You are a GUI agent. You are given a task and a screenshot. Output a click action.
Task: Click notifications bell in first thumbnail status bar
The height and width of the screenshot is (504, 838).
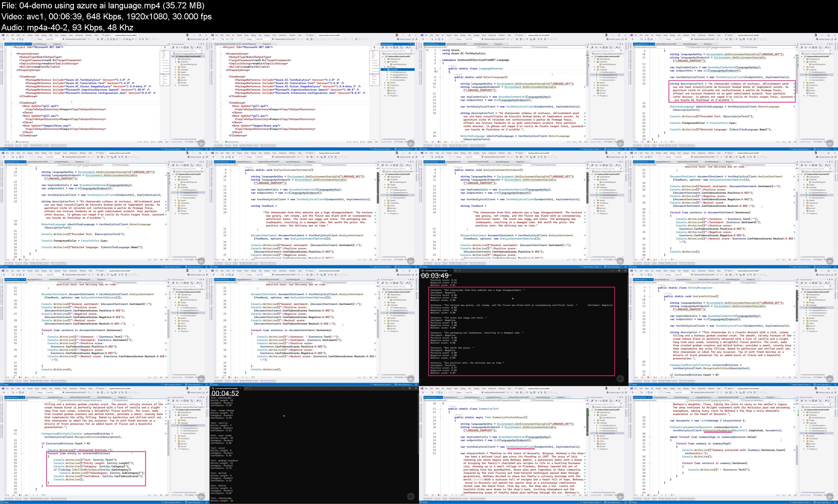click(x=207, y=149)
